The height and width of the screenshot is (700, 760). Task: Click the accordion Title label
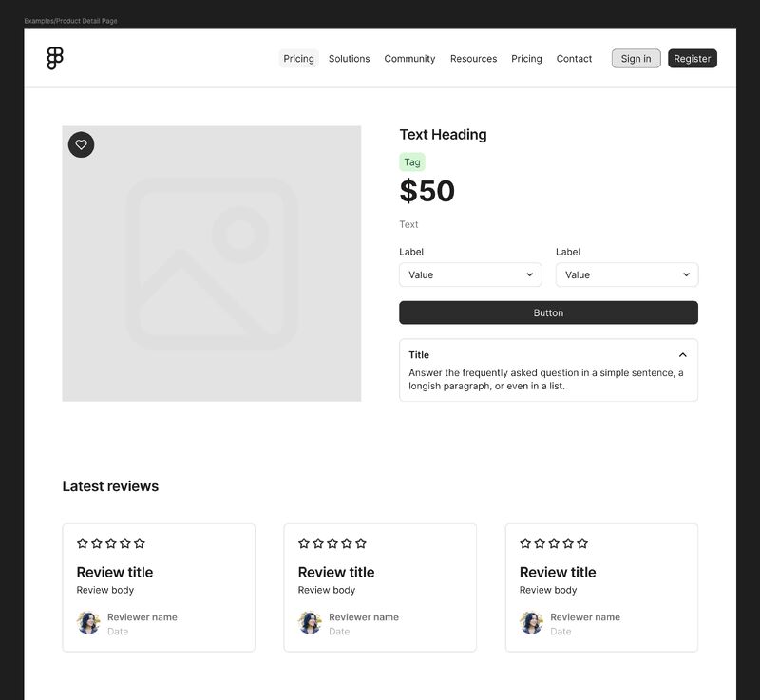click(419, 355)
